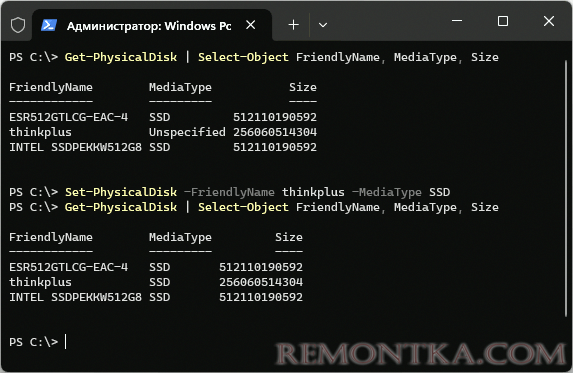573x373 pixels.
Task: Close the terminal window
Action: point(549,21)
